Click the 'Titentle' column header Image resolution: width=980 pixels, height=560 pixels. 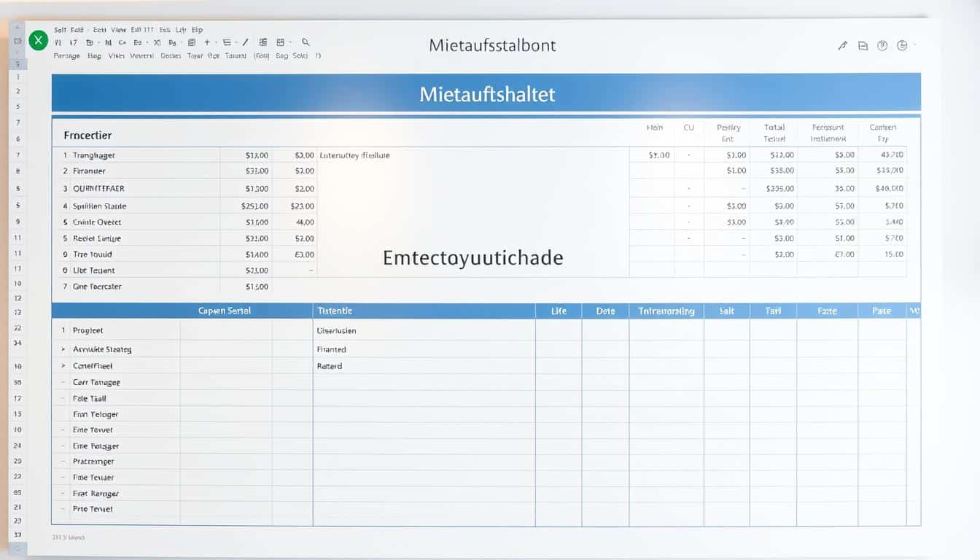click(x=335, y=311)
